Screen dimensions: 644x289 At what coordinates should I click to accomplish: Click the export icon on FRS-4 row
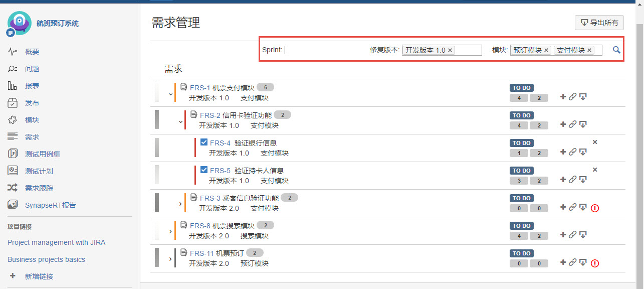[583, 152]
